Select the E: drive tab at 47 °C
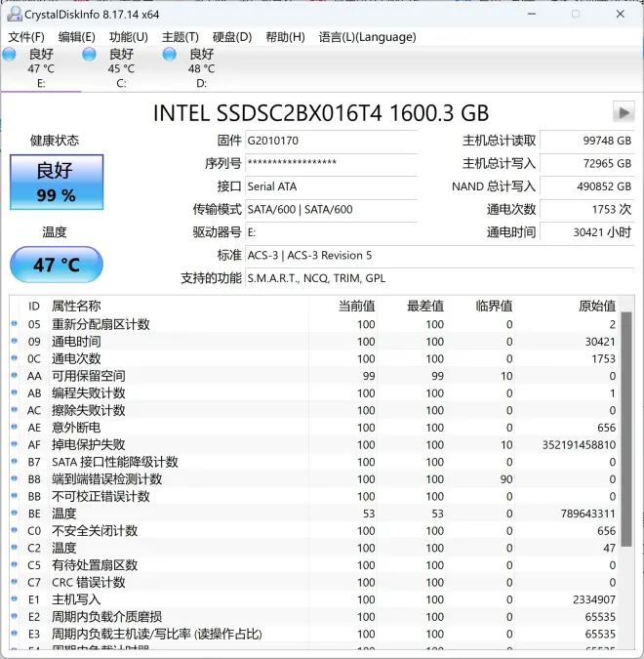Viewport: 644px width, 659px height. tap(41, 68)
